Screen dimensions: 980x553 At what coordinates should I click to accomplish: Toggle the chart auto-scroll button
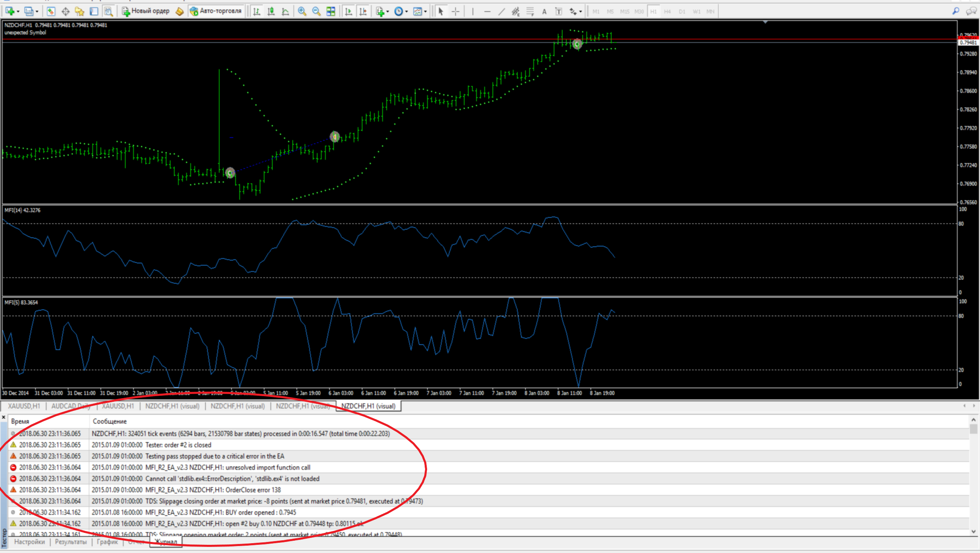pyautogui.click(x=349, y=11)
